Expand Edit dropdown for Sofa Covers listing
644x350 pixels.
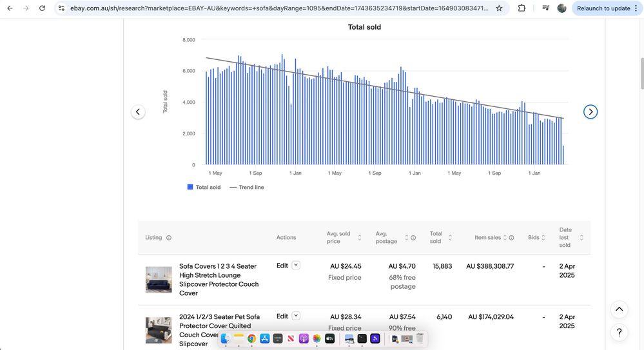click(x=296, y=266)
